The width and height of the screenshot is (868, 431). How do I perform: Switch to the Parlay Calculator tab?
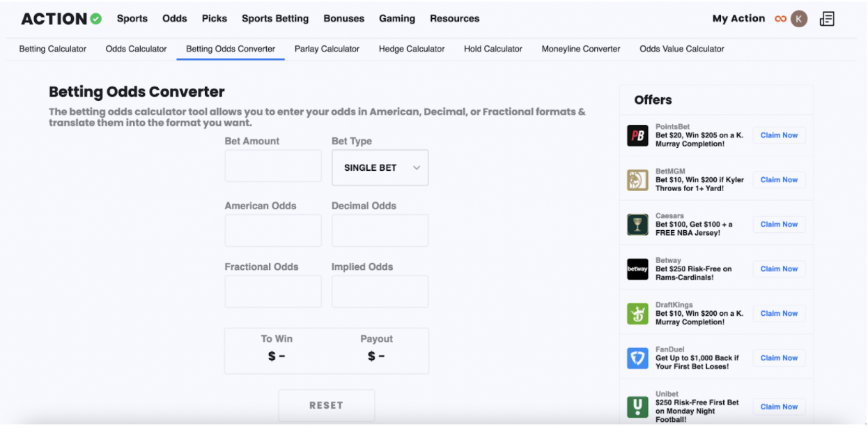(x=327, y=49)
